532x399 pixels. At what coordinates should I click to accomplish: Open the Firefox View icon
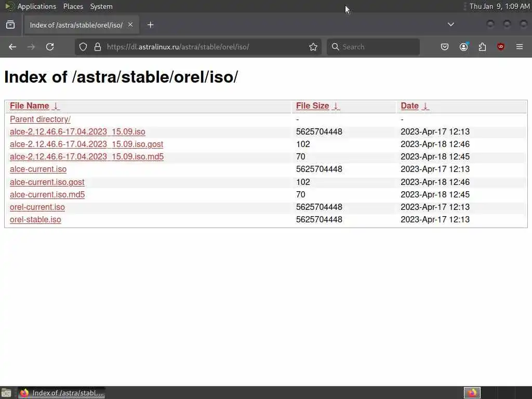click(10, 25)
